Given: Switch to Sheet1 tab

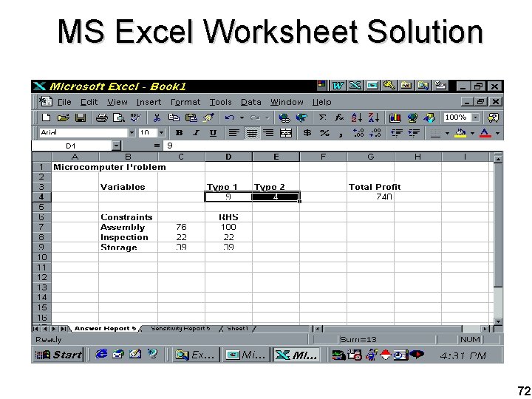Looking at the screenshot, I should 238,328.
